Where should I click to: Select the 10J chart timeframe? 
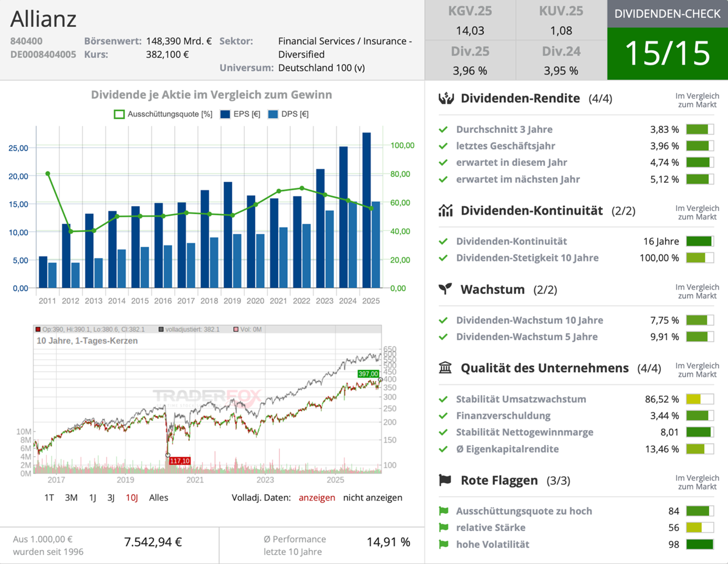click(132, 497)
